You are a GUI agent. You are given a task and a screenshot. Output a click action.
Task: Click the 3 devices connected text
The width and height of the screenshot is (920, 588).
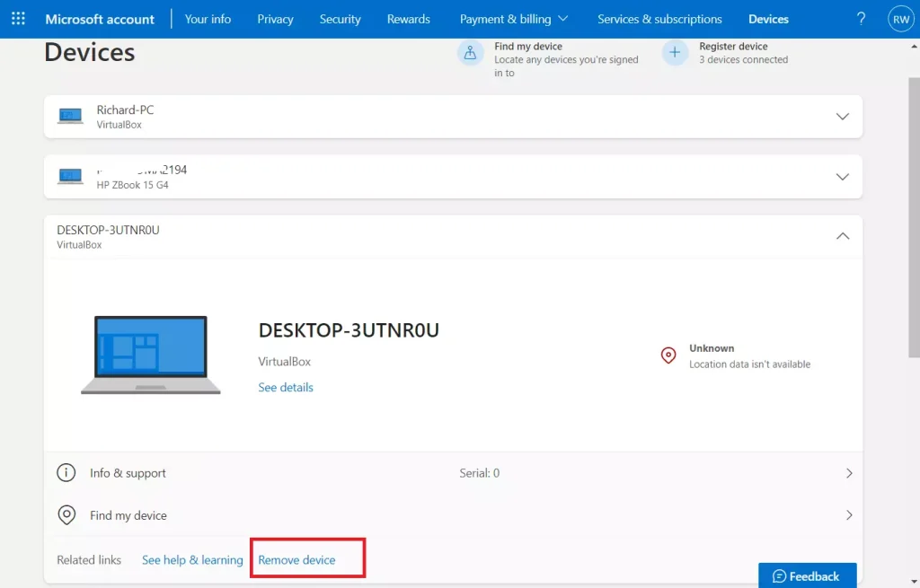[743, 59]
